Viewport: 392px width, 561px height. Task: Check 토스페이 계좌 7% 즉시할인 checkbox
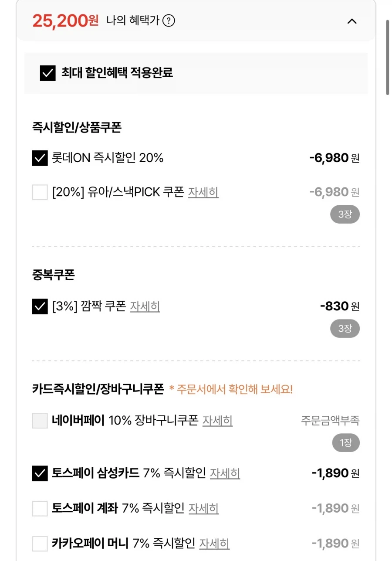pos(40,508)
